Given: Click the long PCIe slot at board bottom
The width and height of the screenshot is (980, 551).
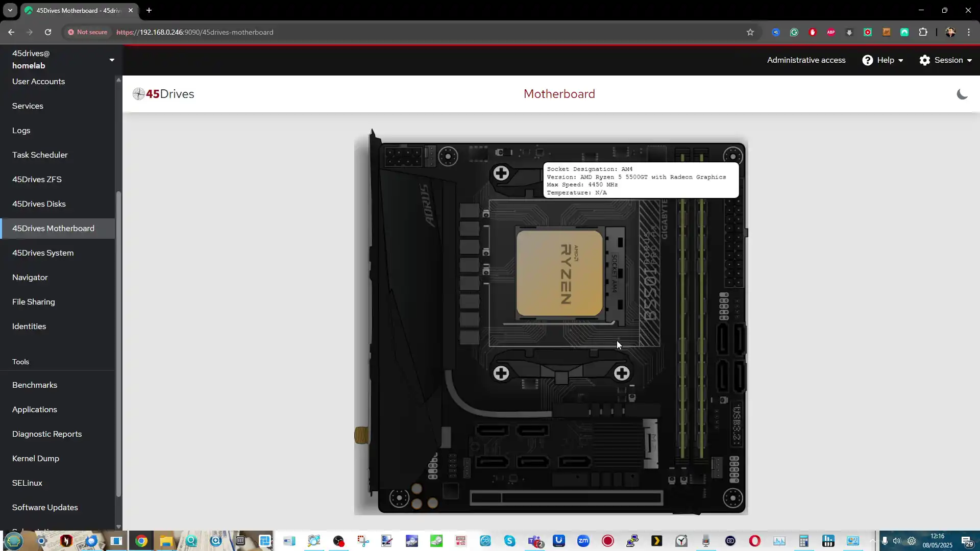Looking at the screenshot, I should coord(566,497).
